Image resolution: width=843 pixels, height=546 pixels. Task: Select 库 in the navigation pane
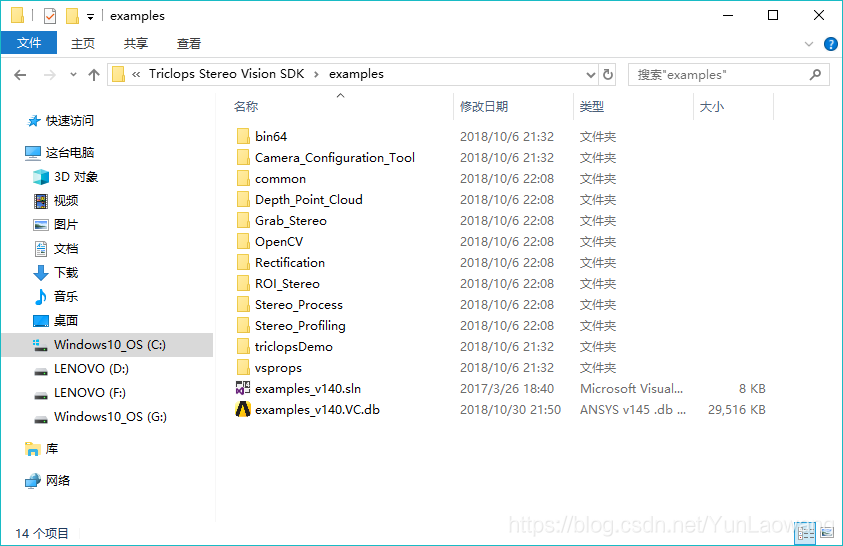[x=52, y=448]
